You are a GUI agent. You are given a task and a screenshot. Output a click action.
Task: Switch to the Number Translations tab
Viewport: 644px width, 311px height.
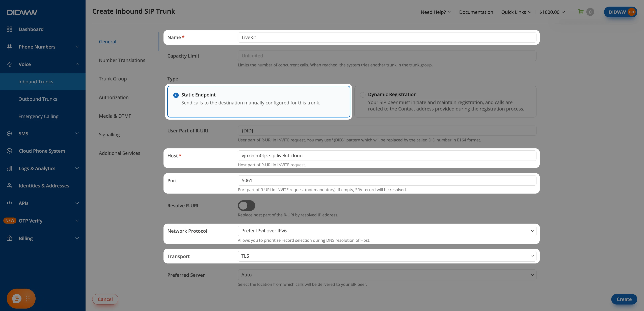coord(122,60)
